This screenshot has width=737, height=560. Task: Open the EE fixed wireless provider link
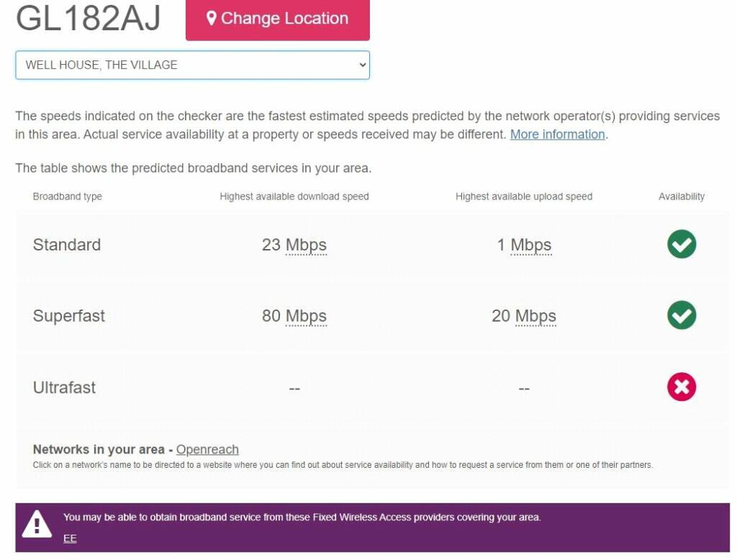[70, 538]
